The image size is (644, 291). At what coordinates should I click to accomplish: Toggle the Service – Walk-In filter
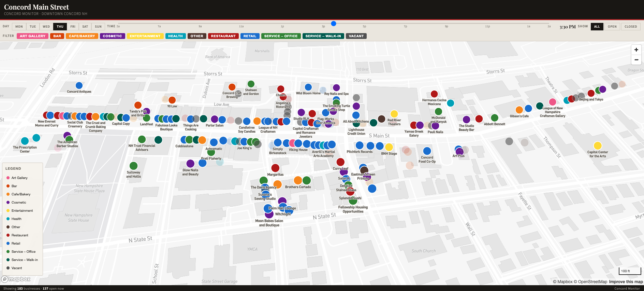(323, 36)
